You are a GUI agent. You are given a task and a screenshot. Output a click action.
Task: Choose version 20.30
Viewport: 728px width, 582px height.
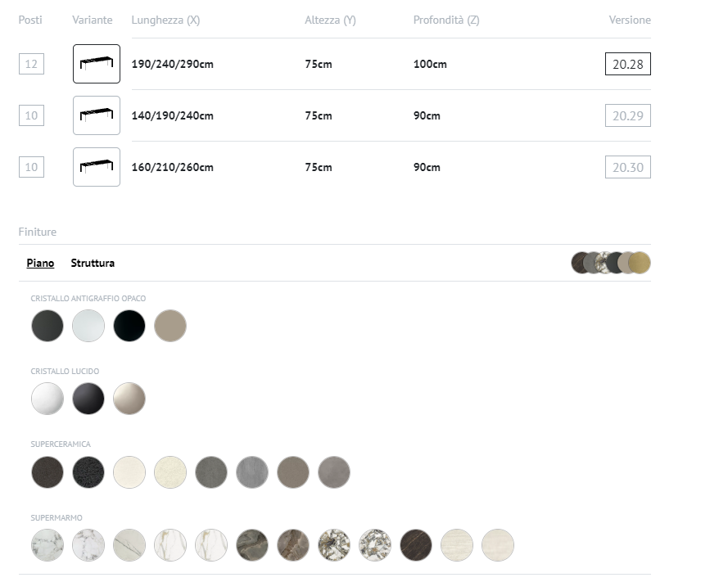pos(627,167)
